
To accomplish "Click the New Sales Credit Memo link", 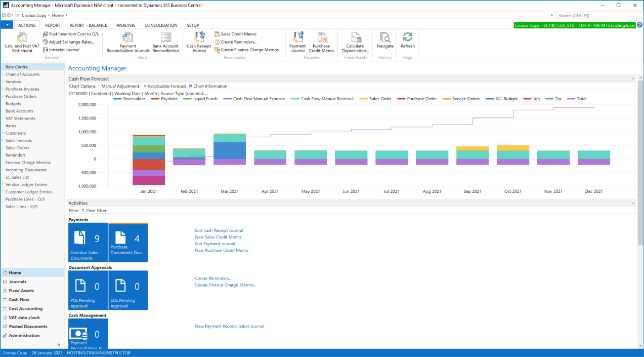I will point(218,237).
